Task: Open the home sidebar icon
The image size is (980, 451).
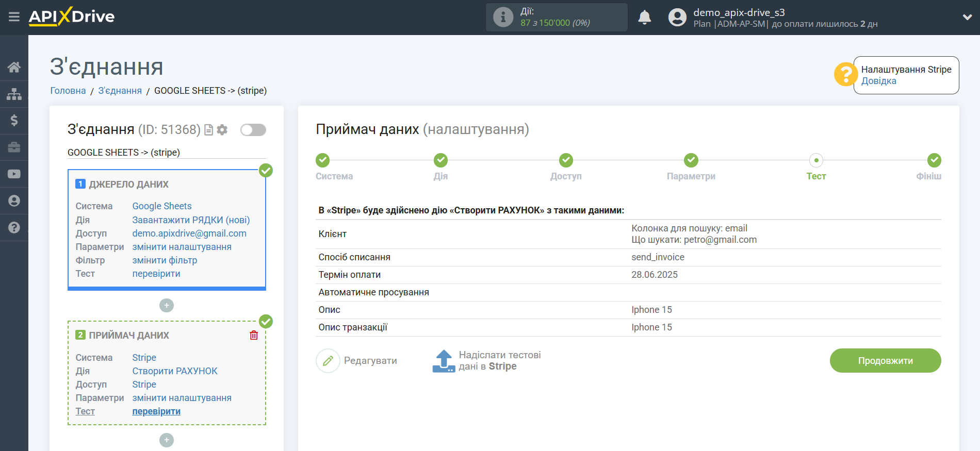Action: [14, 67]
